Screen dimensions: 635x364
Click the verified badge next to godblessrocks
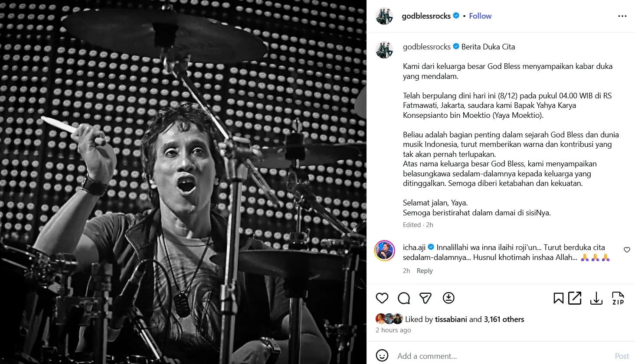tap(455, 16)
